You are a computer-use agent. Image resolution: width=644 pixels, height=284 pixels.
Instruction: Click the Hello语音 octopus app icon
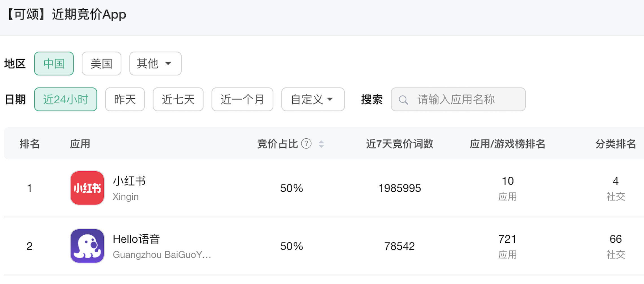tap(87, 246)
